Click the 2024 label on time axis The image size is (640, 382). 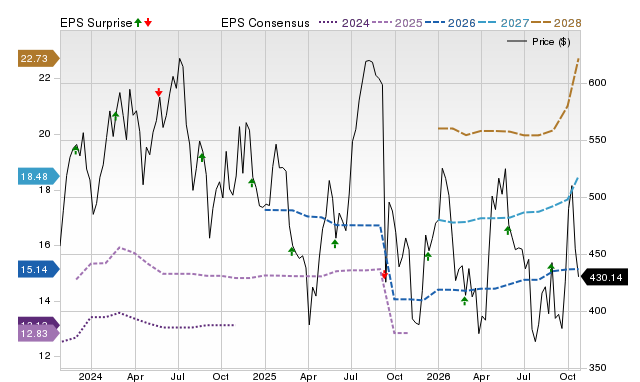91,376
